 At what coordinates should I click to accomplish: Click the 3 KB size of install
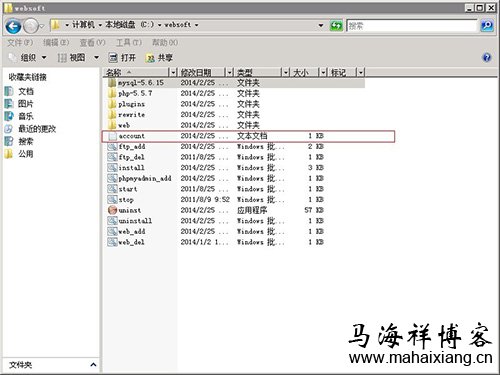tap(316, 168)
